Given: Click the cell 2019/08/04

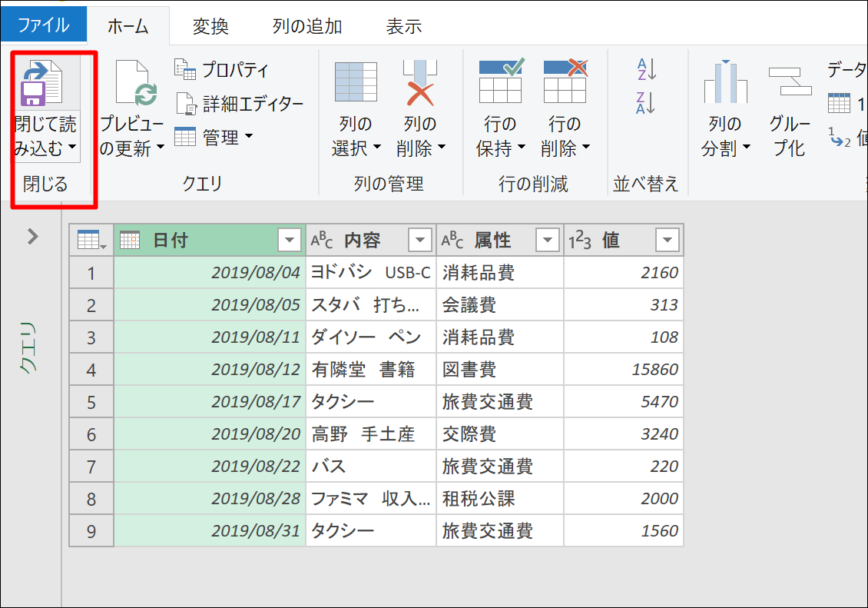Looking at the screenshot, I should coord(210,272).
